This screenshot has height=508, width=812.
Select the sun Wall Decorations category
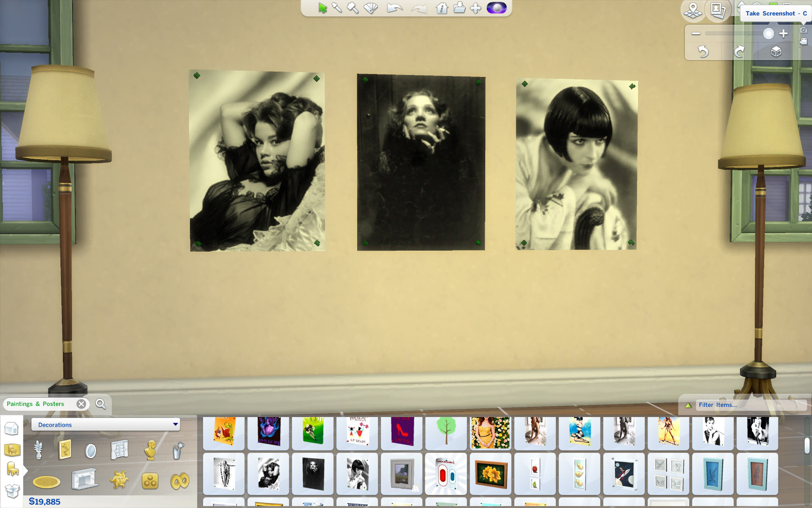click(x=119, y=480)
